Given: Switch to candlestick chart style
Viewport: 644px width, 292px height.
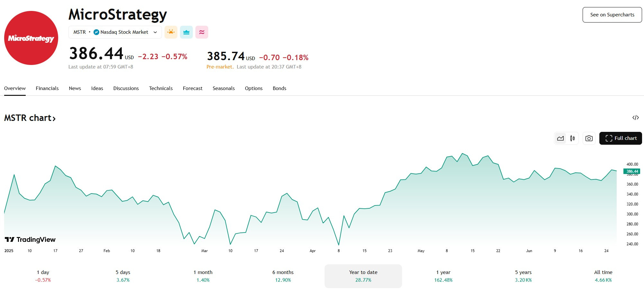Looking at the screenshot, I should click(572, 138).
